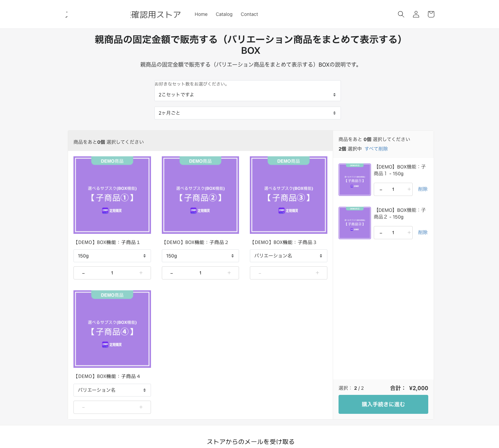Increase 子商品2 - 150g quantity in sidebar

[x=409, y=232]
